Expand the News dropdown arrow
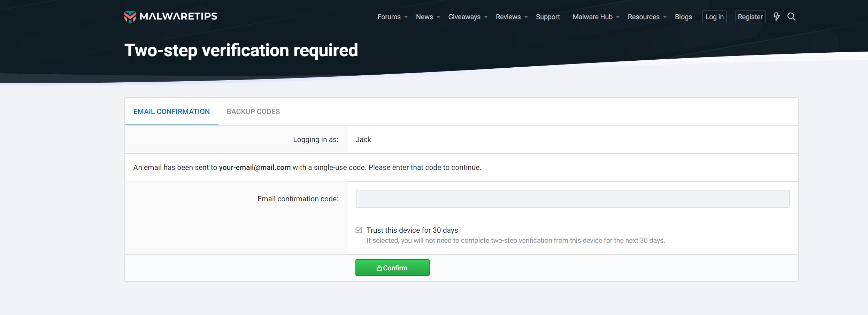This screenshot has width=868, height=315. [x=438, y=17]
